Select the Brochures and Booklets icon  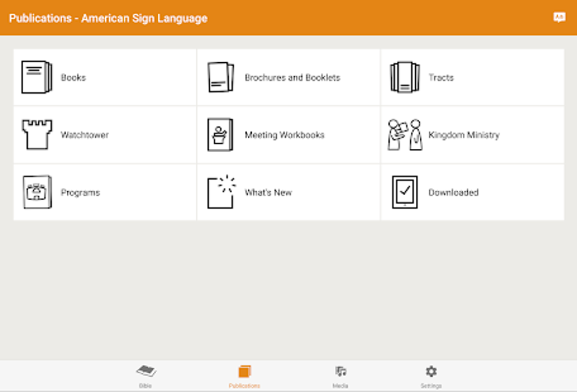pos(221,77)
